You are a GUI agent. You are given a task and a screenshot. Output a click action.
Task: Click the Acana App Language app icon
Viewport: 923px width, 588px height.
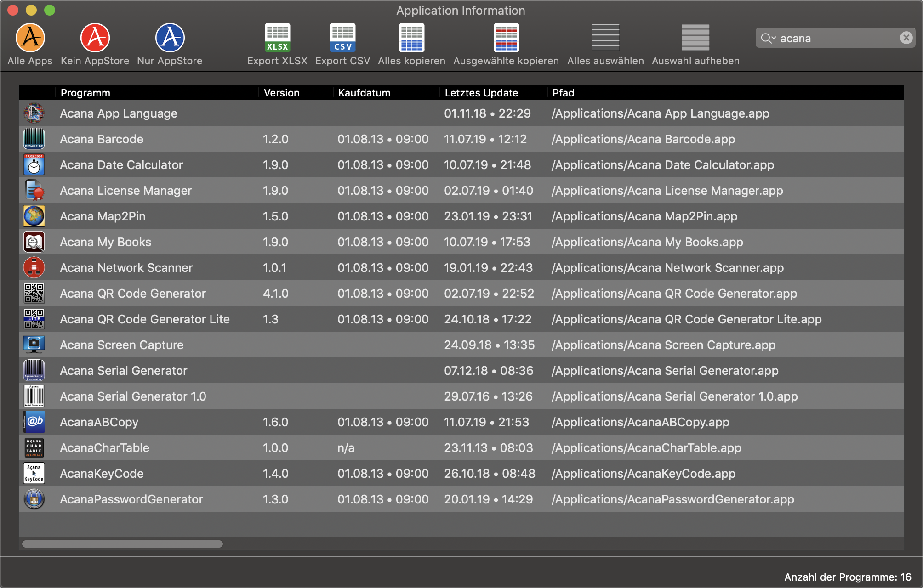pos(34,113)
